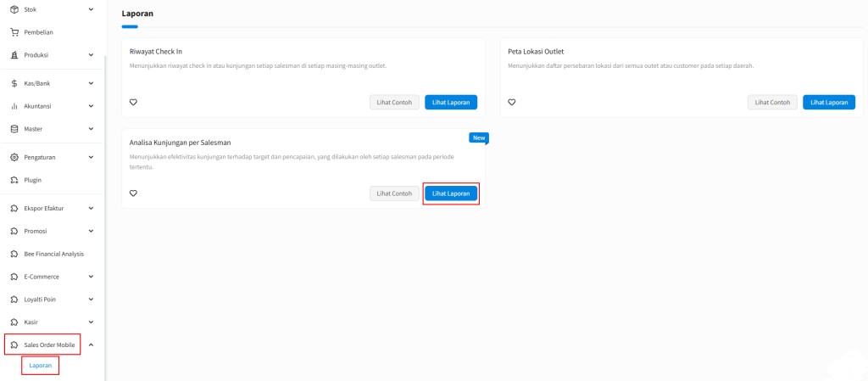Click the Akuntansi bar chart icon
Screen dimensions: 868x381
click(15, 106)
